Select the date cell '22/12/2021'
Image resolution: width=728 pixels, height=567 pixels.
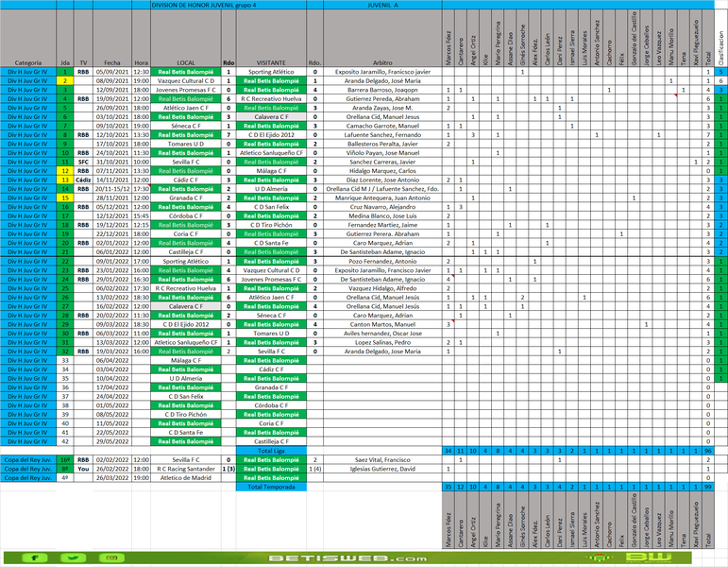click(112, 234)
